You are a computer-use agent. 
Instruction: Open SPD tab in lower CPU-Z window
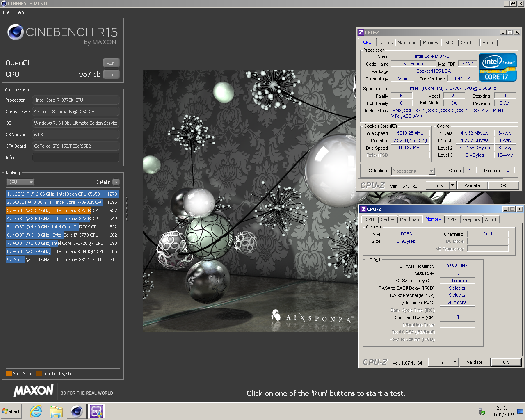452,219
